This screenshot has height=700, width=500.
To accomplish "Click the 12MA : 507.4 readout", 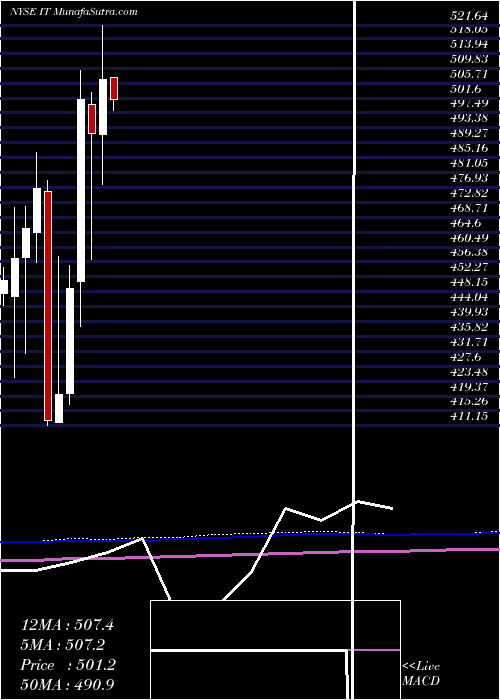I will pos(67,625).
